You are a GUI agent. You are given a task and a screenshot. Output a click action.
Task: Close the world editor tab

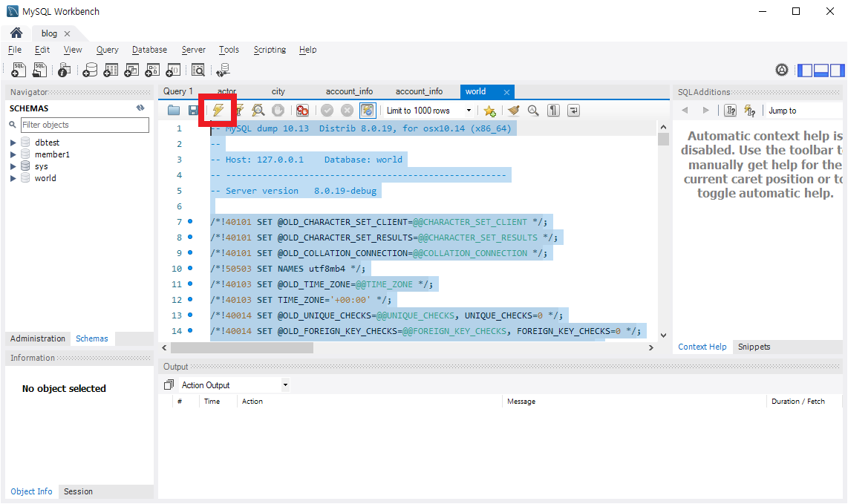(506, 93)
